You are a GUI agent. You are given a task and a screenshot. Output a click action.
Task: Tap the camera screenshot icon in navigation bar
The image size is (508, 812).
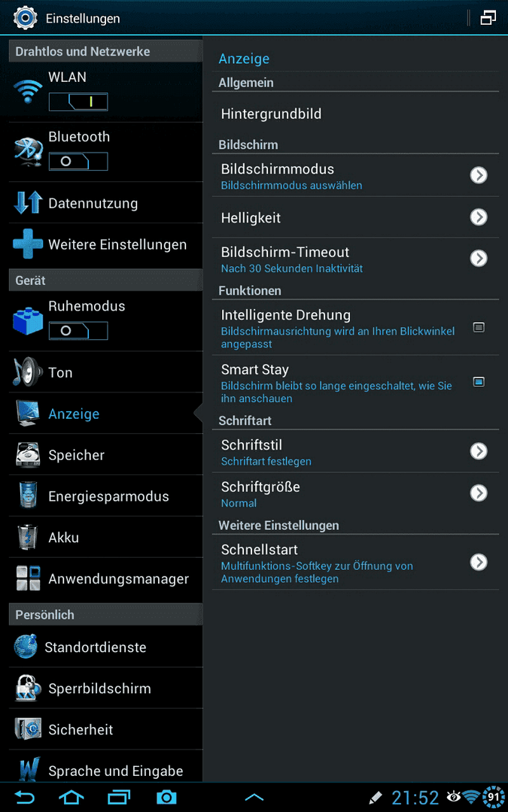point(166,797)
